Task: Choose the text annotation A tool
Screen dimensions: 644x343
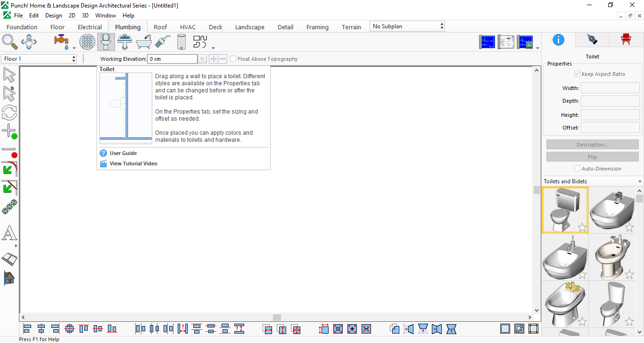Action: tap(9, 233)
